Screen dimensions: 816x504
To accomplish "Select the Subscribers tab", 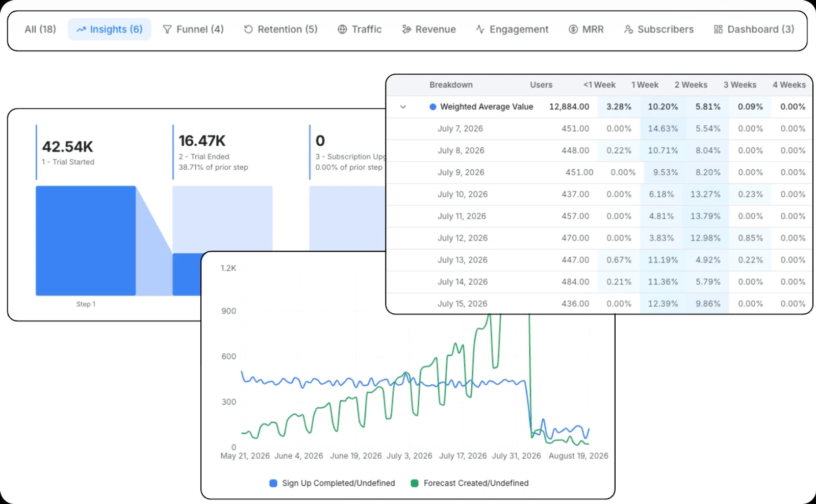I will (x=658, y=30).
